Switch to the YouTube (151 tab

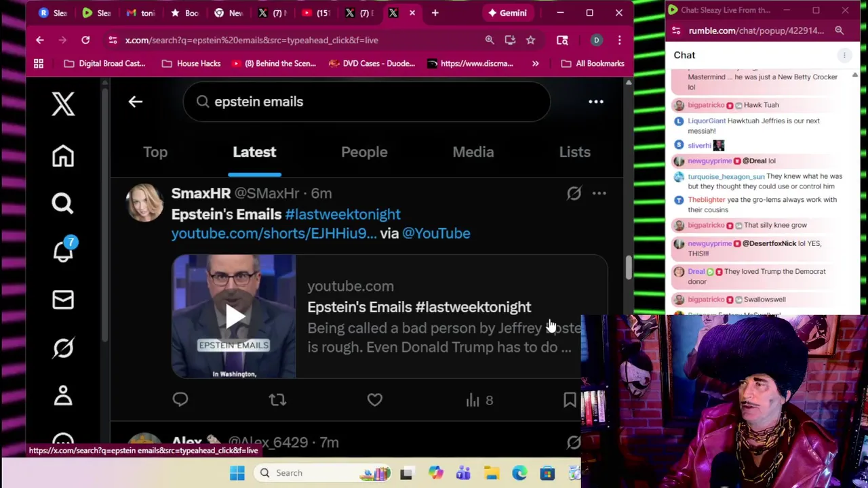(x=316, y=13)
